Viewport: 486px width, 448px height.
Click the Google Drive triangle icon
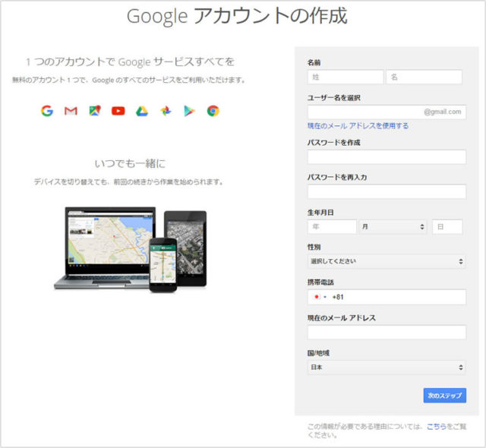click(142, 111)
